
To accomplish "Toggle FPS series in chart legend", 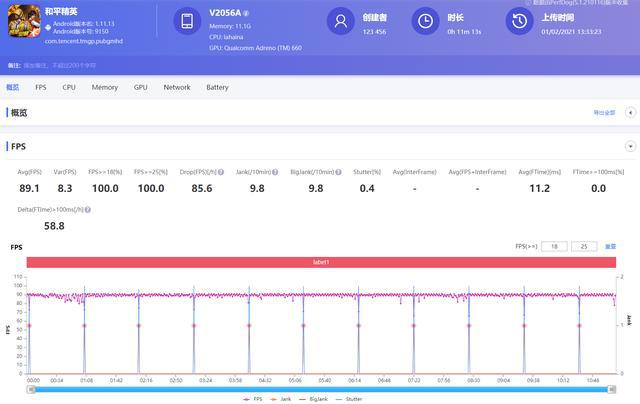I will (x=254, y=399).
